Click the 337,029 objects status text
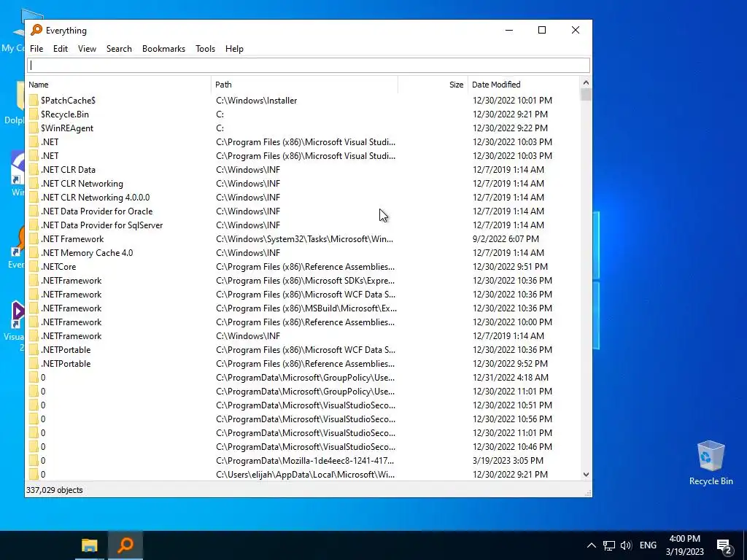Image resolution: width=747 pixels, height=560 pixels. (x=54, y=490)
